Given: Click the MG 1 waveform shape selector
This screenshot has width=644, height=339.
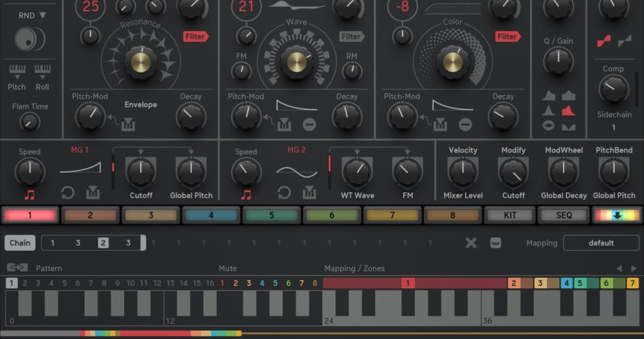Looking at the screenshot, I should click(x=81, y=166).
